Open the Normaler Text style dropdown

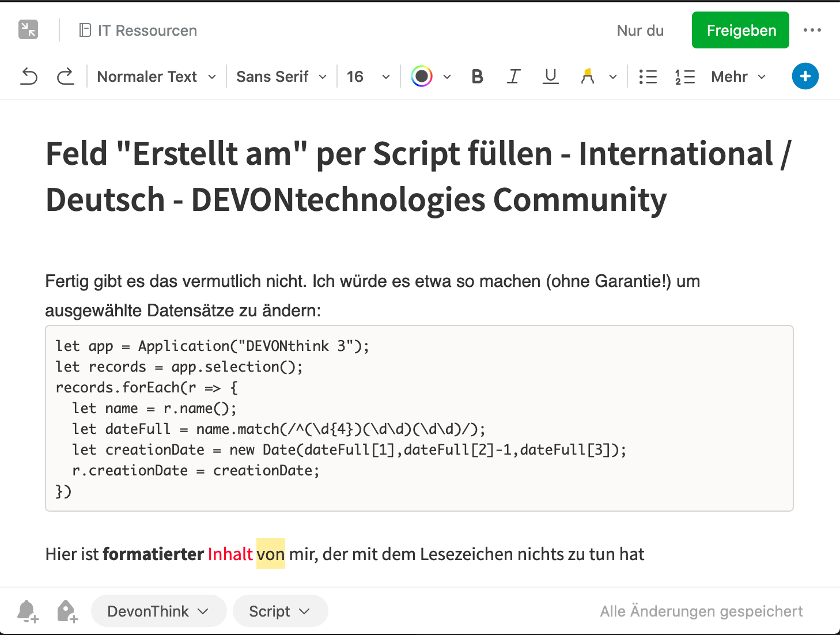[156, 77]
